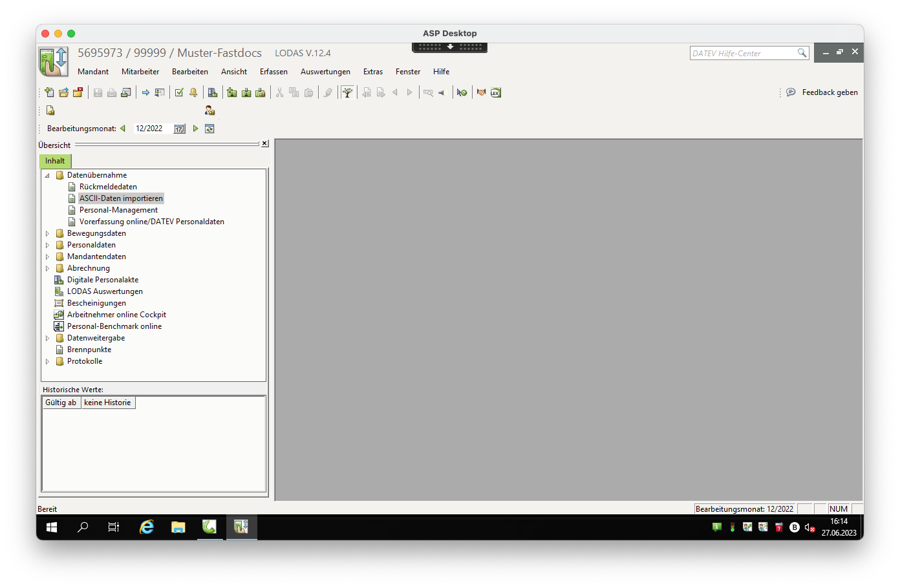The height and width of the screenshot is (588, 900).
Task: Select Rückmeldedaten in the tree
Action: 108,187
